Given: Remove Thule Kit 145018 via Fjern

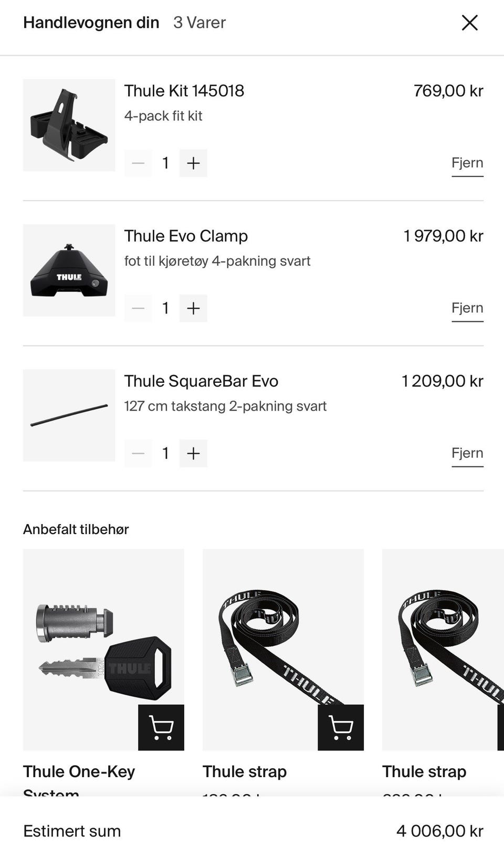Looking at the screenshot, I should tap(467, 163).
